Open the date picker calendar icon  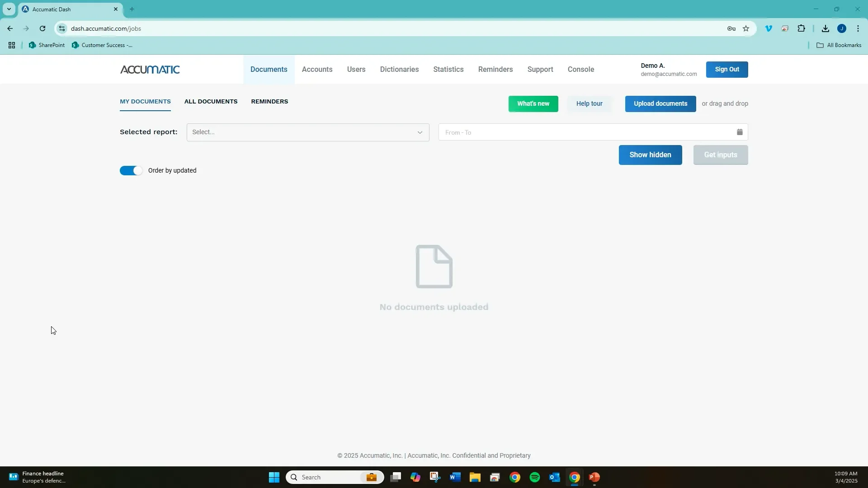pos(740,132)
